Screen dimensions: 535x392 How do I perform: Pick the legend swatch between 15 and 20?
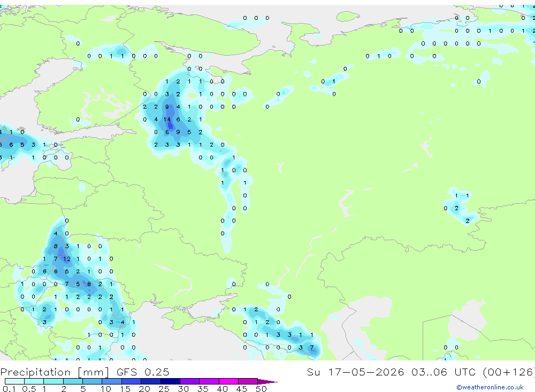pyautogui.click(x=132, y=381)
